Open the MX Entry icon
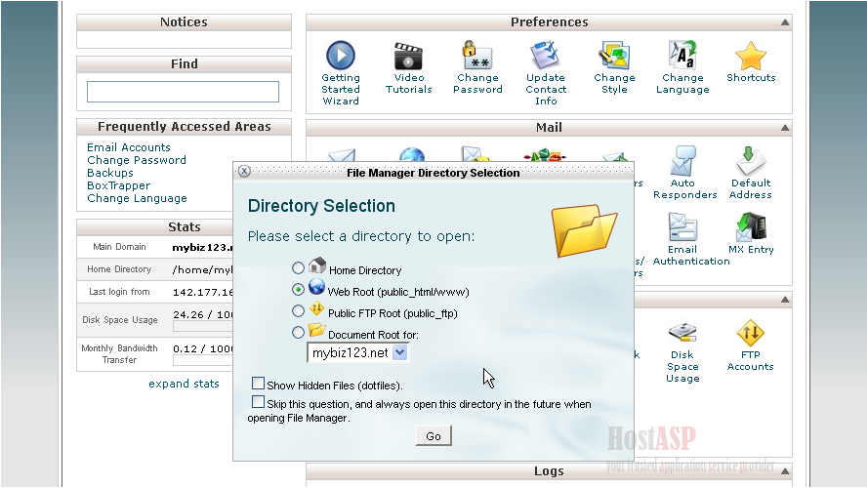Screen dimensions: 868x488 click(x=750, y=228)
